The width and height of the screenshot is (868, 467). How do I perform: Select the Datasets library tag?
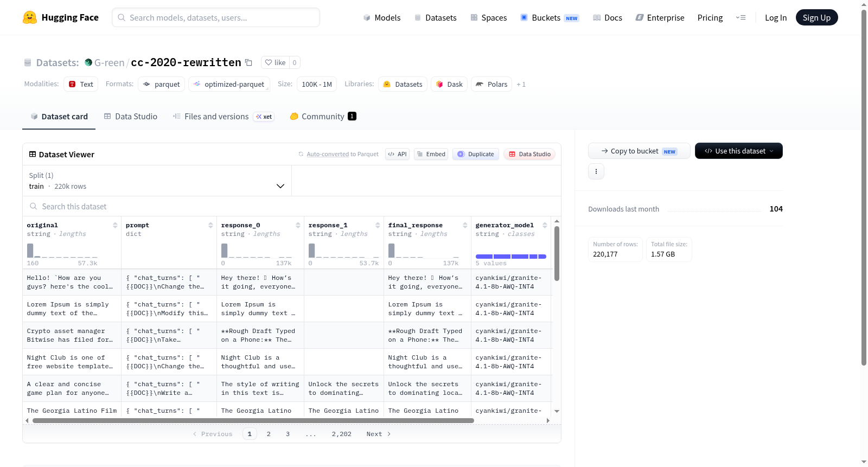click(403, 84)
